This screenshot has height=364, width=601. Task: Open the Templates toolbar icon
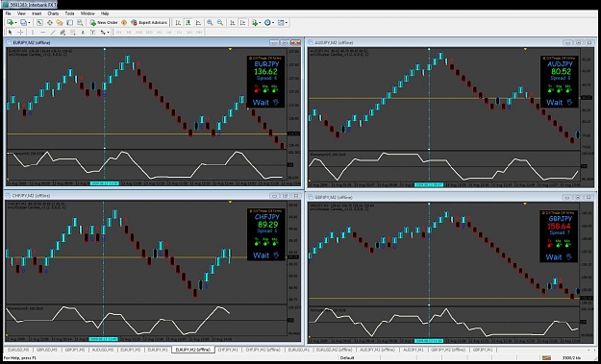(x=281, y=23)
